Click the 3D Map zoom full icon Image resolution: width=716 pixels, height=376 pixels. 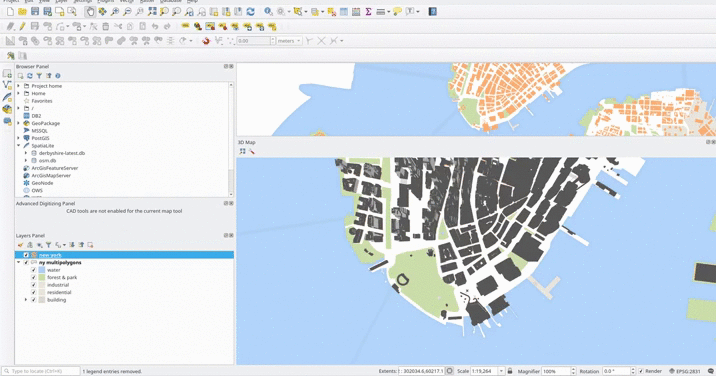click(242, 151)
